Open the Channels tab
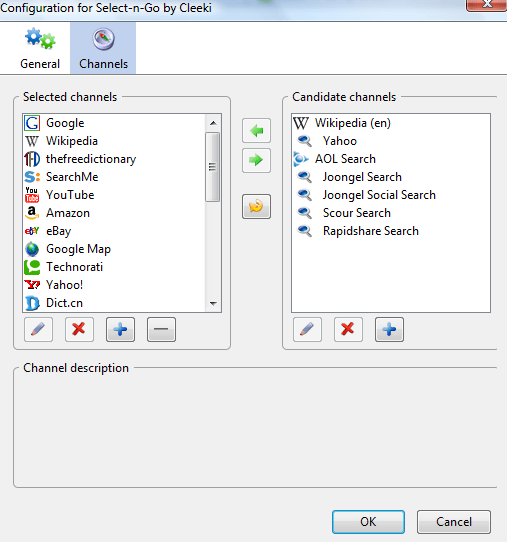507x542 pixels. (x=103, y=48)
